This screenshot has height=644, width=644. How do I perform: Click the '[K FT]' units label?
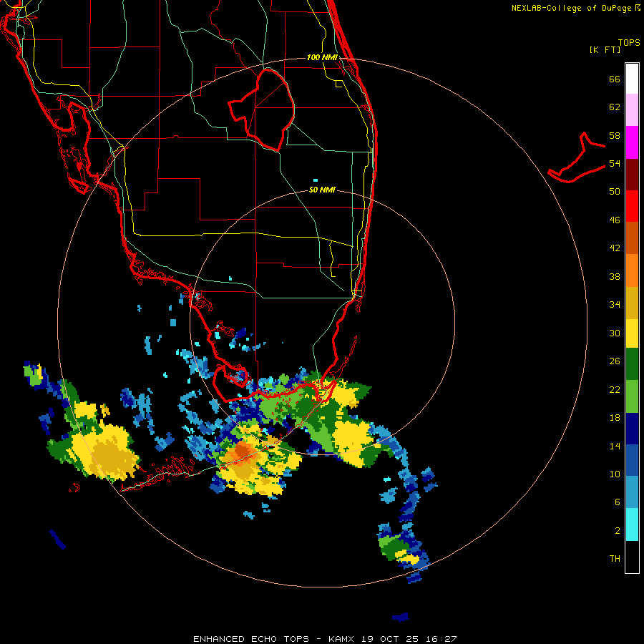605,49
